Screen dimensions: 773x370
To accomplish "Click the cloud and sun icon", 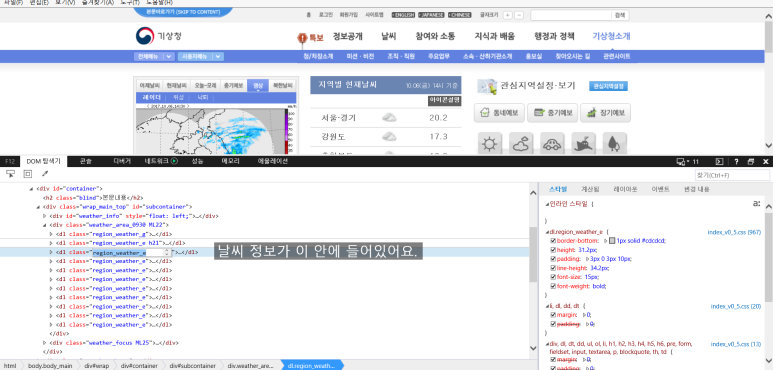I will click(521, 144).
